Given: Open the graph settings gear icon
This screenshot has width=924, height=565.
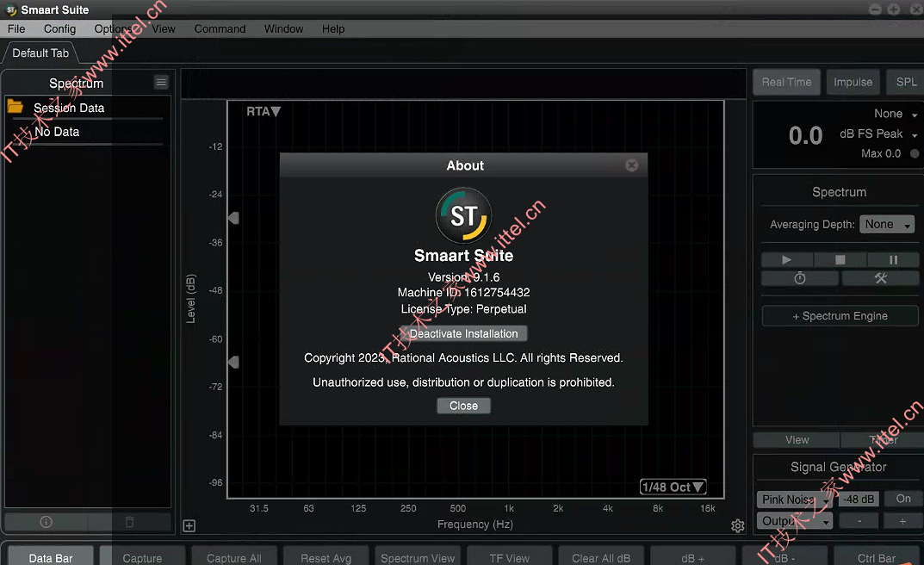Looking at the screenshot, I should pos(738,525).
